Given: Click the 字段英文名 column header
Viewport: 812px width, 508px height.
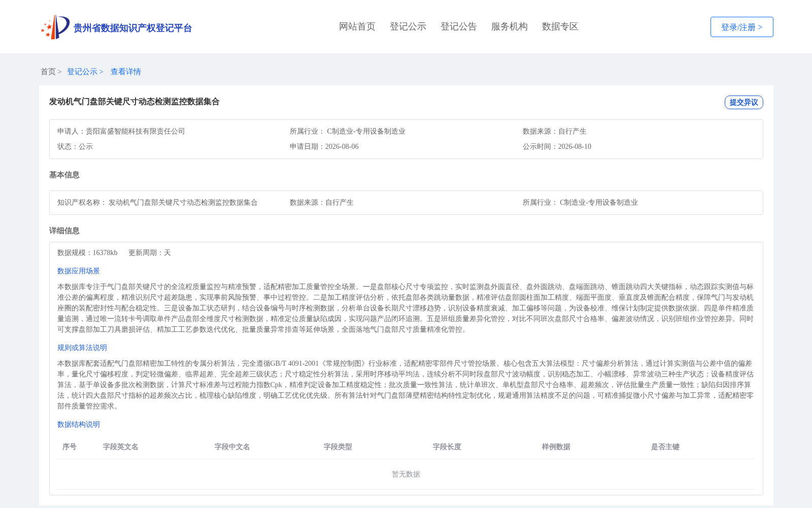Looking at the screenshot, I should pos(121,447).
